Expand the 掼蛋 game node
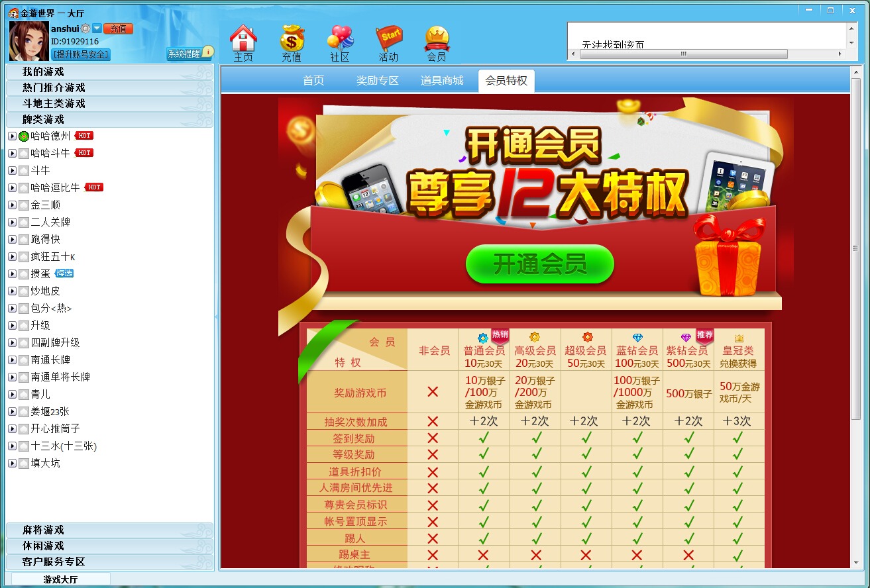This screenshot has width=870, height=588. coord(12,273)
